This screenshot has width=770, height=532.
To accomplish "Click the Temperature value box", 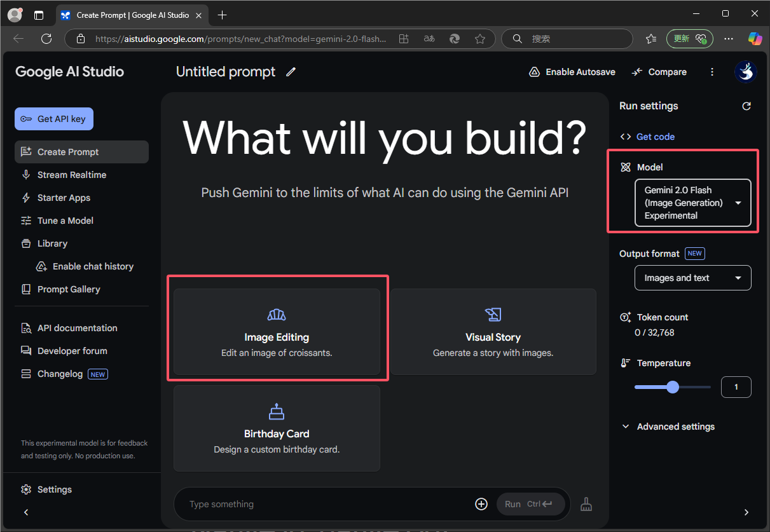I will (x=736, y=387).
